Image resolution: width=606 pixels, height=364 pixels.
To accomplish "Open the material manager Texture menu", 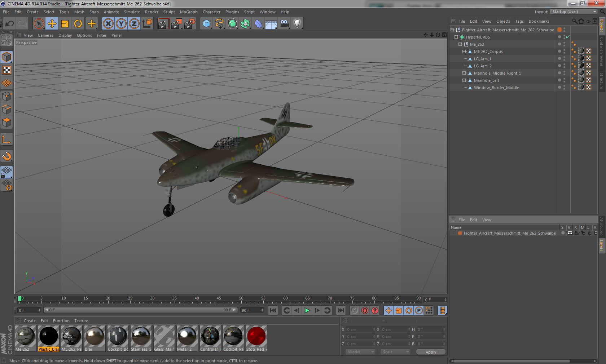I will (x=81, y=321).
